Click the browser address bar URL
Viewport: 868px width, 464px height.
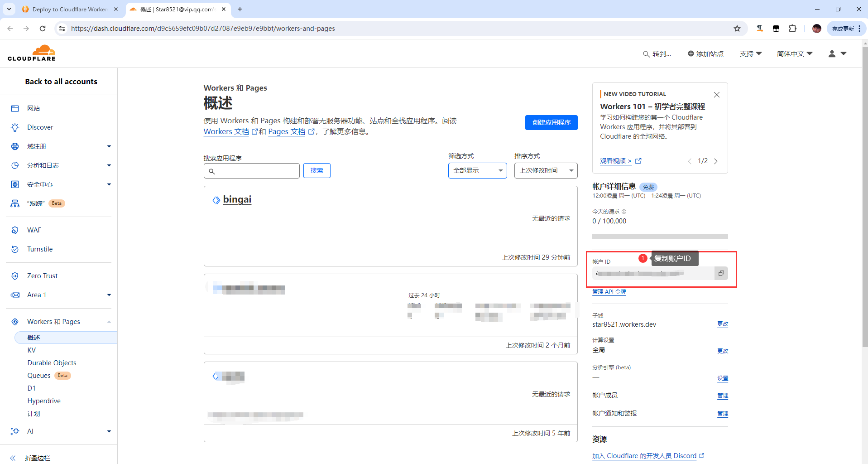(x=203, y=29)
